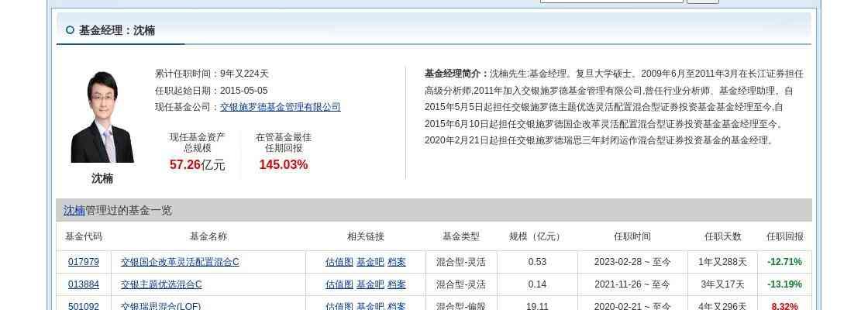Open 档案 for fund 017979

(397, 262)
